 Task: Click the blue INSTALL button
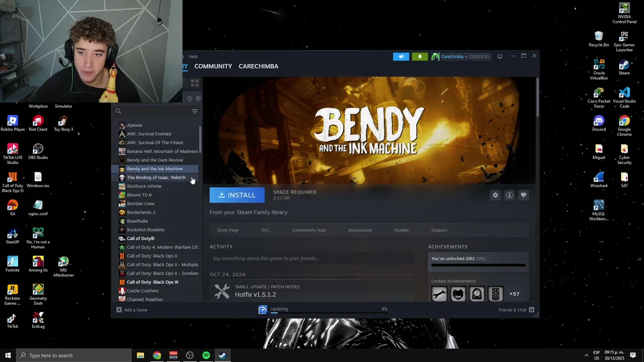click(x=236, y=195)
